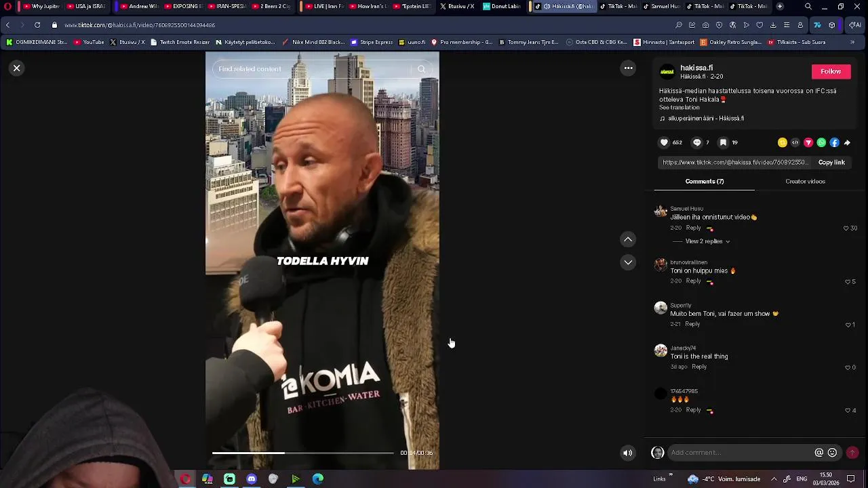
Task: Open hakissa.fi profile avatar
Action: pos(667,71)
